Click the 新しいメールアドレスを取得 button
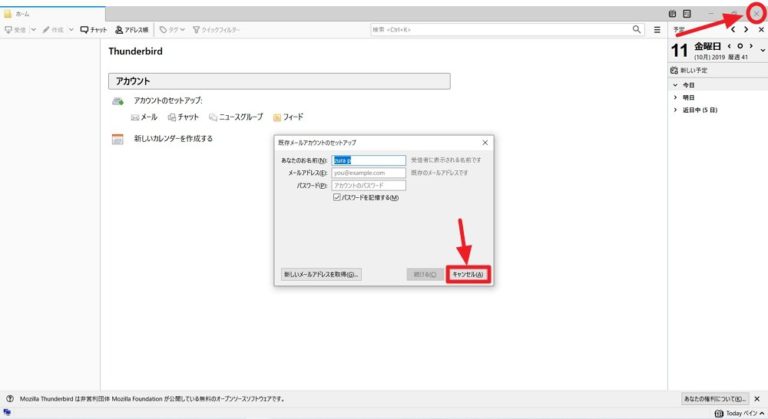 [321, 274]
